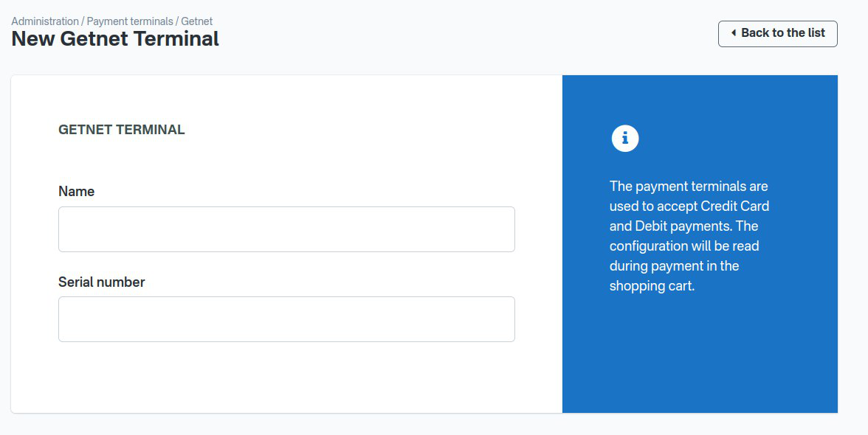Image resolution: width=868 pixels, height=435 pixels.
Task: Focus the Name input field
Action: click(x=286, y=229)
